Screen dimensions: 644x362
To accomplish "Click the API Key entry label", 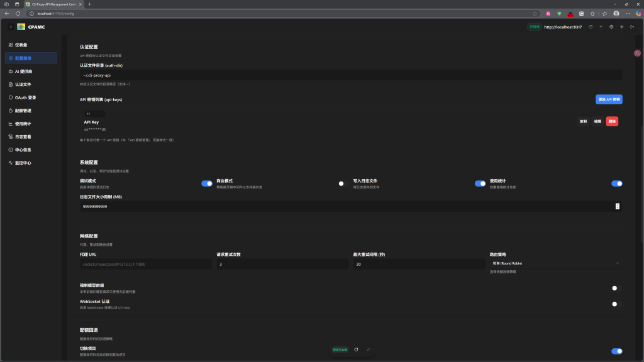I will point(91,122).
